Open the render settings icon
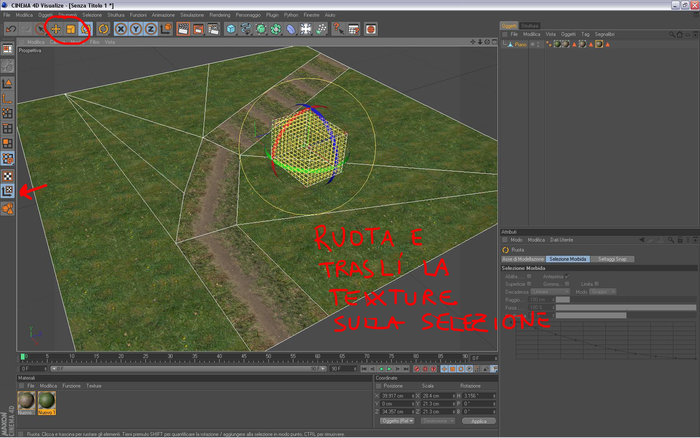Screen dimensions: 700x438 [213, 29]
